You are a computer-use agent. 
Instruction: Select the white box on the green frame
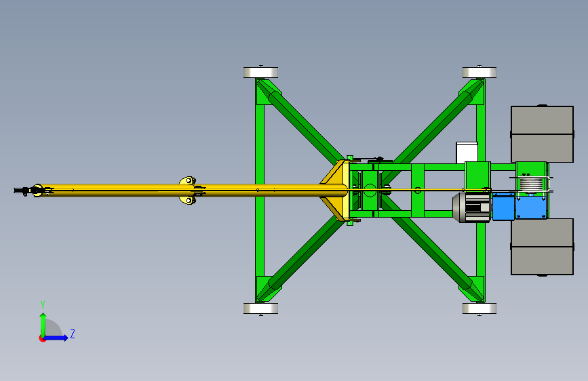tap(467, 153)
